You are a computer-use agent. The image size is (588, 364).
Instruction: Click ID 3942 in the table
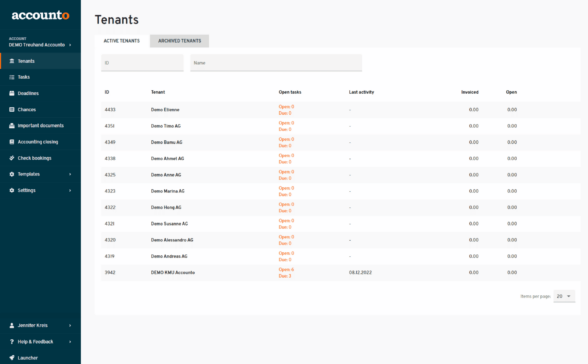(110, 273)
